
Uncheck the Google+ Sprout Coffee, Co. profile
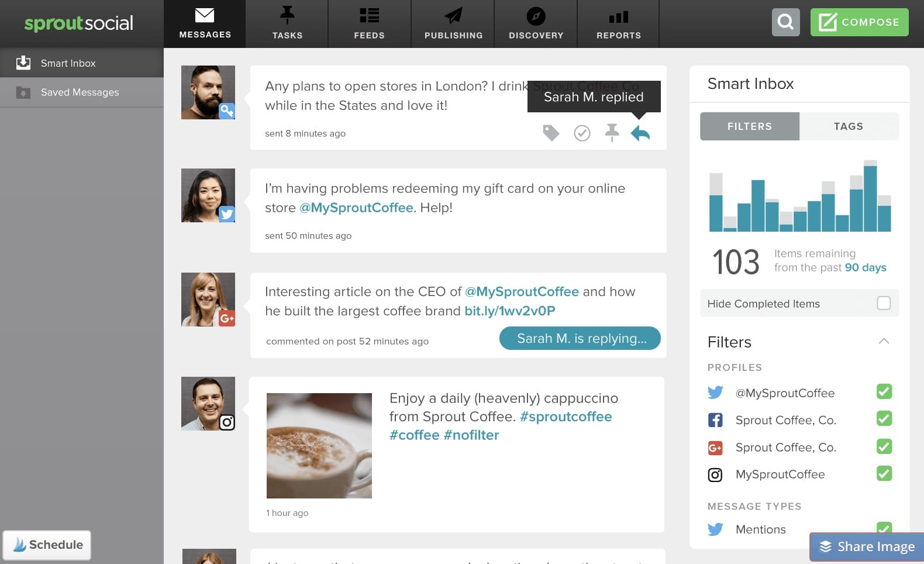884,446
